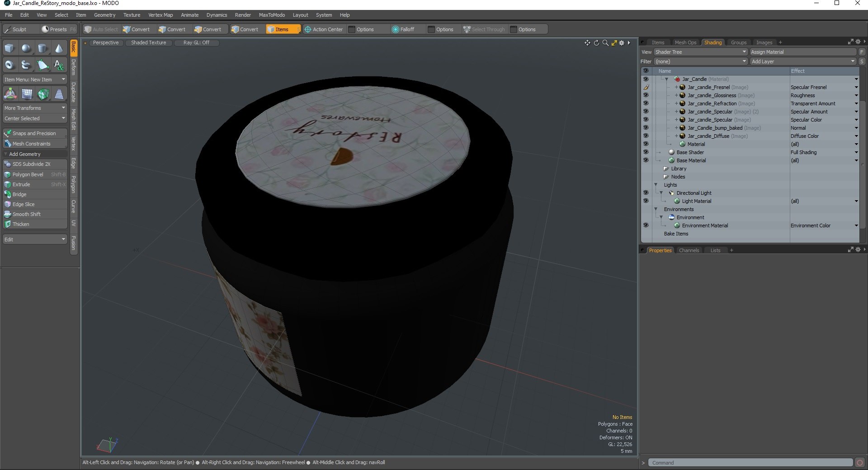This screenshot has height=470, width=868.
Task: Select the Torus primitive tool
Action: pos(9,65)
